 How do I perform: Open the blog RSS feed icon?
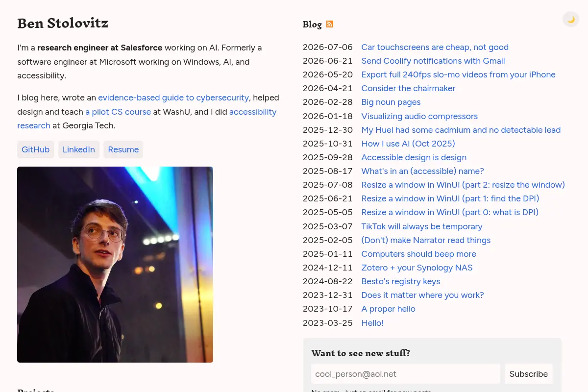(330, 24)
